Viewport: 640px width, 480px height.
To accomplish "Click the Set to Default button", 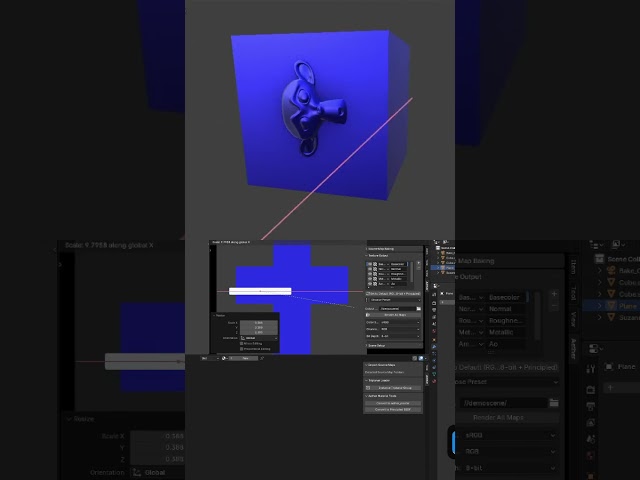I will pos(393,294).
